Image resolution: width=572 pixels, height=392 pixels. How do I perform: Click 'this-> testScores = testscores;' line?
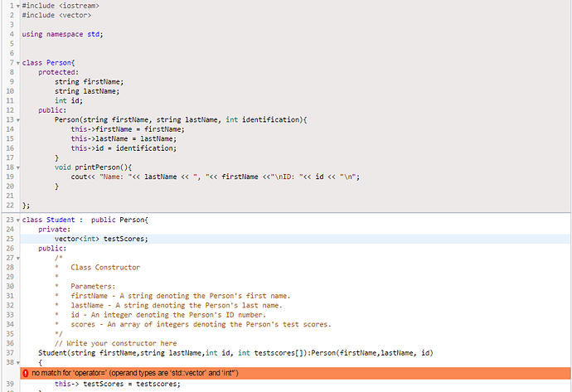[x=118, y=385]
